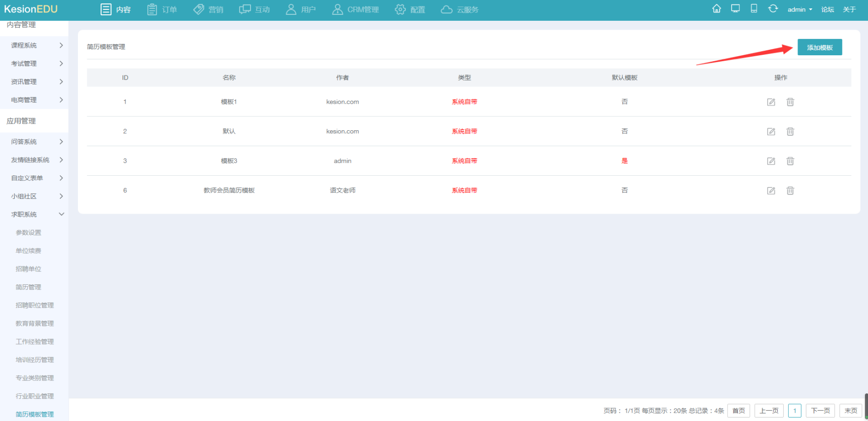The image size is (868, 421).
Task: Open 单位续费 submenu item
Action: tap(29, 251)
